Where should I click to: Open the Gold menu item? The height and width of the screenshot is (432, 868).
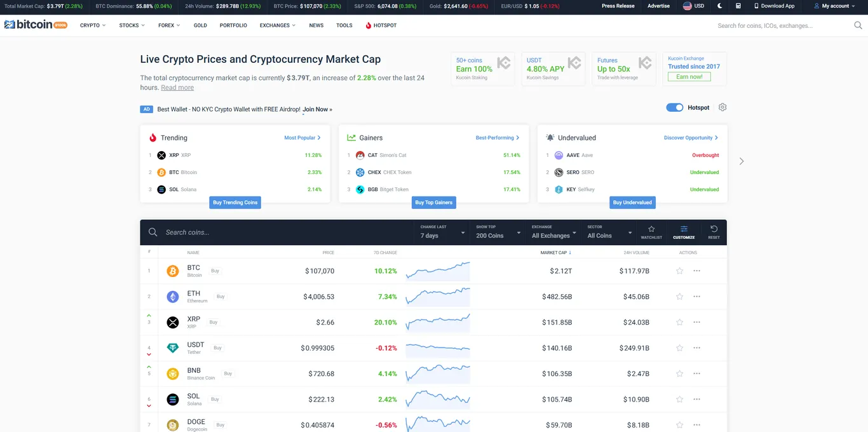[x=200, y=25]
